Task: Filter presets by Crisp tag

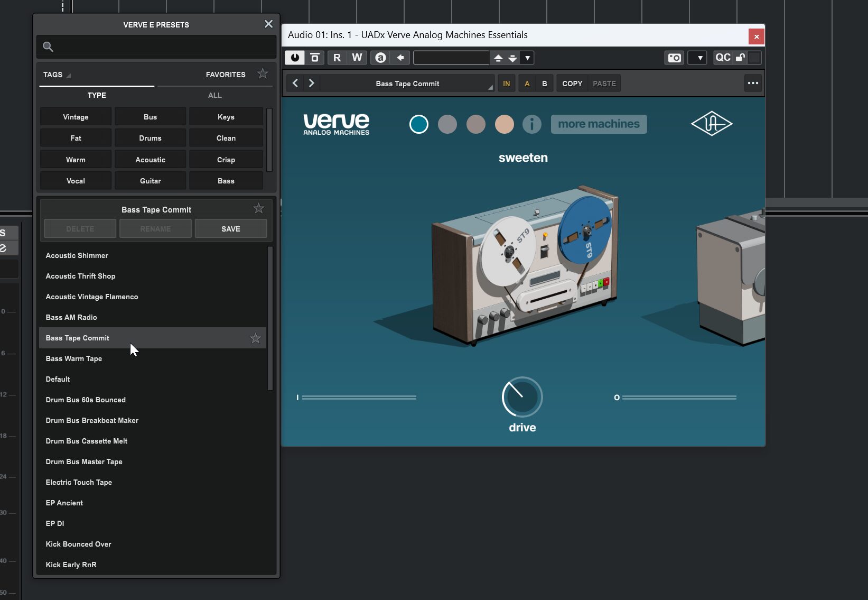Action: point(226,160)
